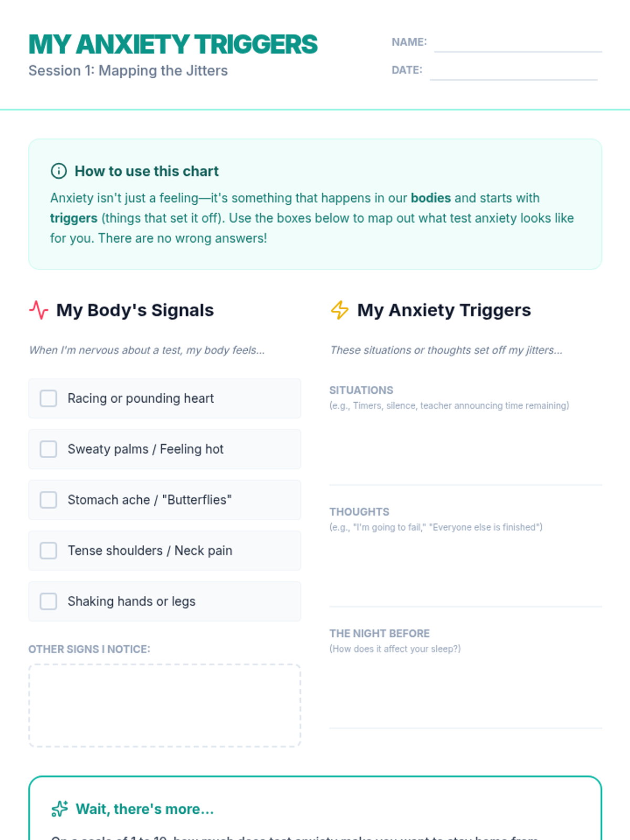Click the info icon beside How to use
This screenshot has height=840, width=630.
pyautogui.click(x=58, y=171)
